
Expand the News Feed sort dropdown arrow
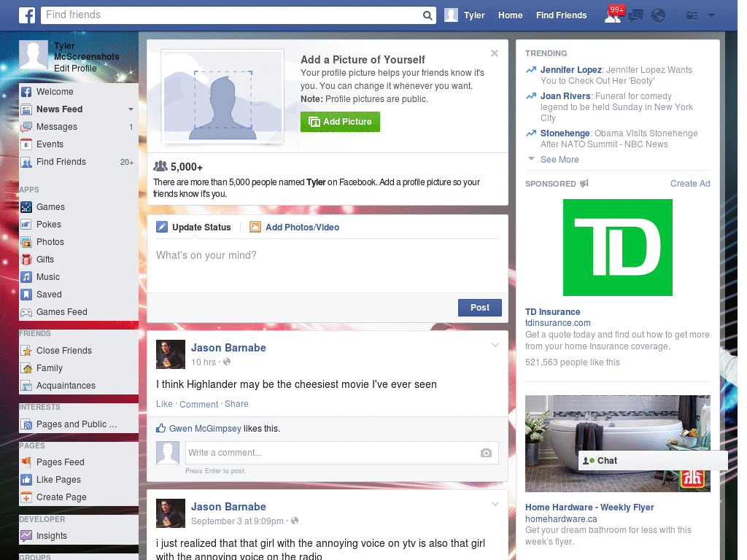(x=131, y=109)
